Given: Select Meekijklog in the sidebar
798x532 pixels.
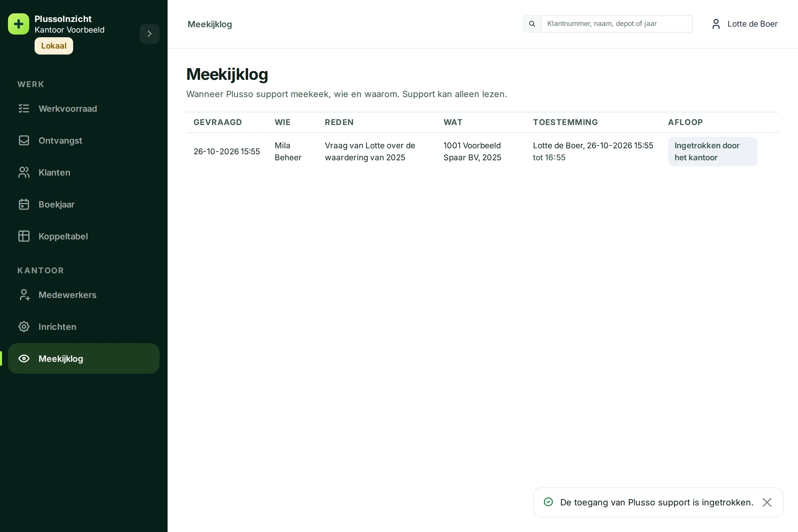Looking at the screenshot, I should click(84, 359).
